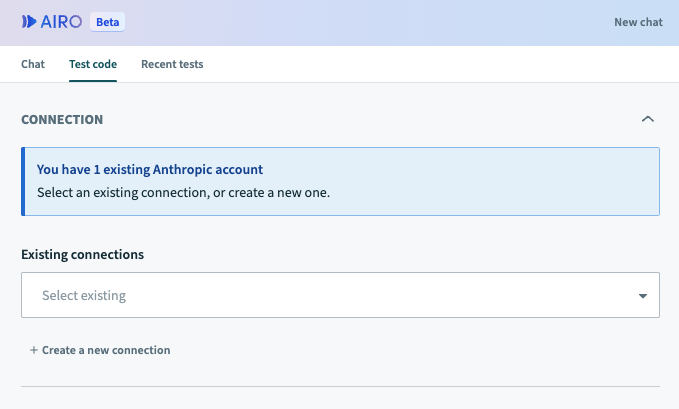Switch to the Chat tab
The height and width of the screenshot is (409, 679).
33,64
